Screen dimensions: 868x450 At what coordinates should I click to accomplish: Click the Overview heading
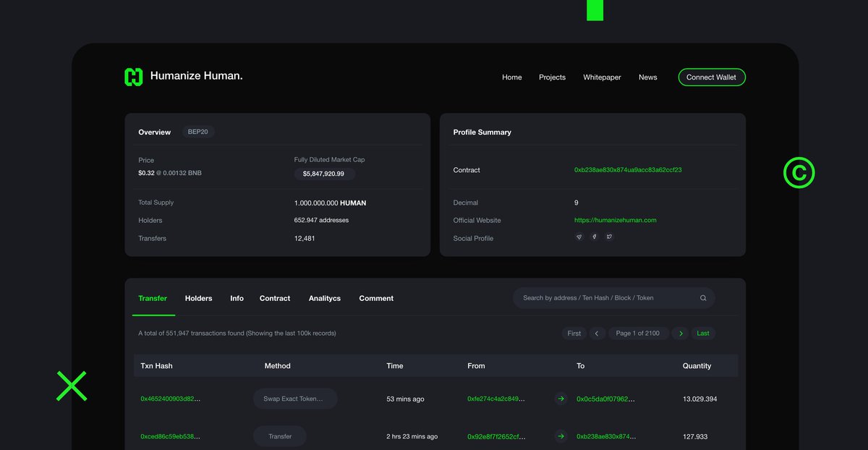pos(155,132)
